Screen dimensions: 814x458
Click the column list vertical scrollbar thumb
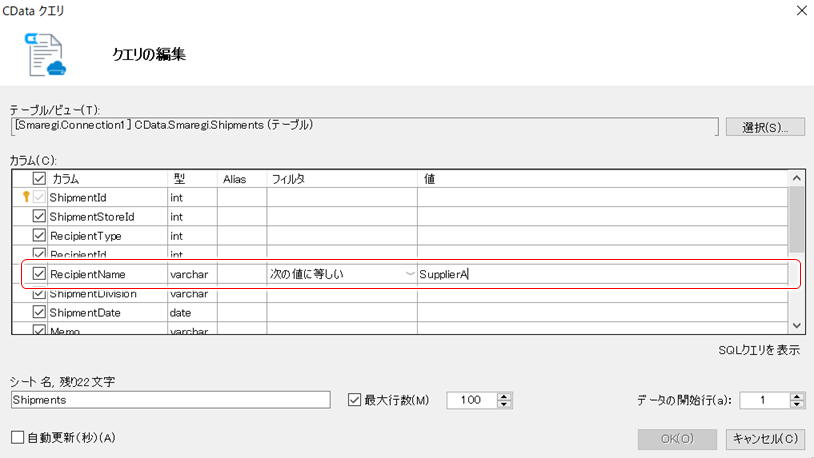797,220
